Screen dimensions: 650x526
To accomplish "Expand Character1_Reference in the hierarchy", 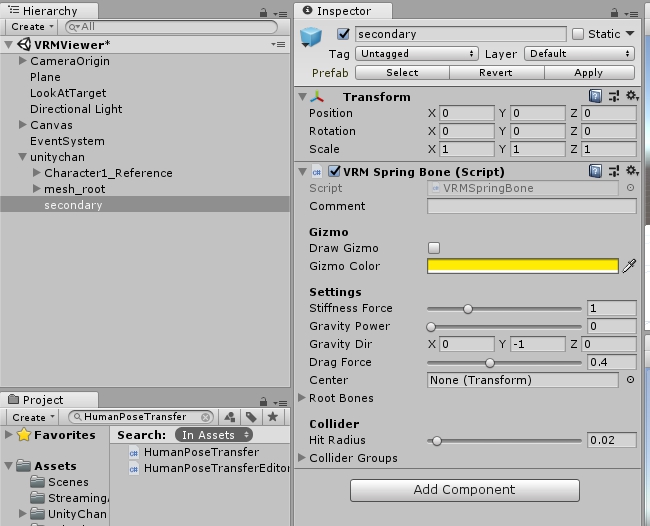I will point(36,172).
